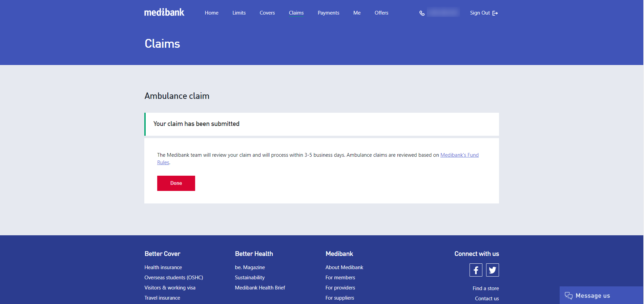Viewport: 644px width, 304px height.
Task: Click Find a store link
Action: click(x=485, y=288)
